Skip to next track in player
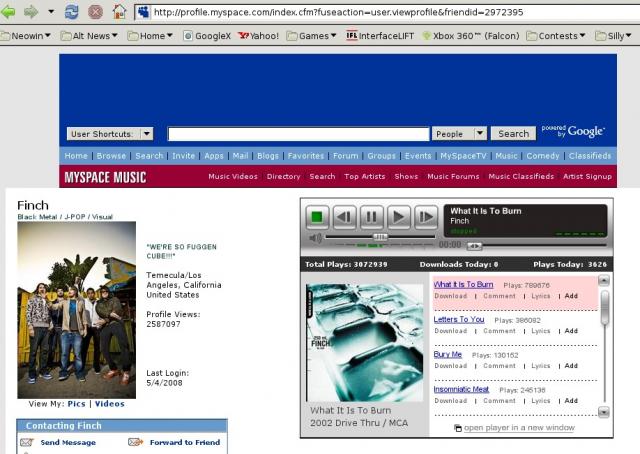Screen dimensions: 640x454 [x=426, y=217]
